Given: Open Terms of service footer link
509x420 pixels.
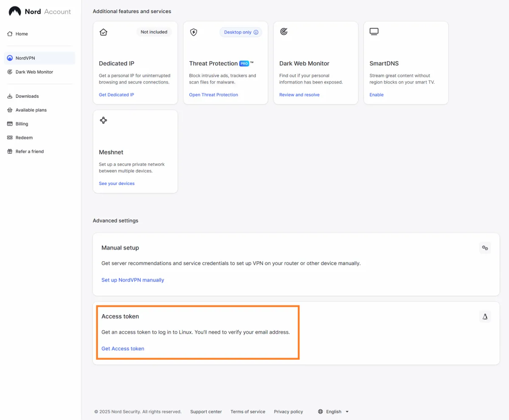Looking at the screenshot, I should click(248, 412).
